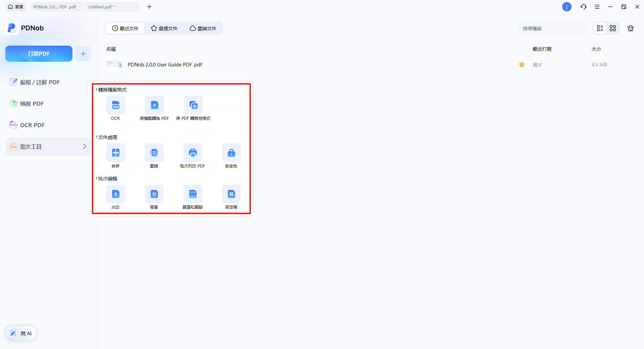
Task: Switch to 雲端文件 tab
Action: tap(203, 29)
